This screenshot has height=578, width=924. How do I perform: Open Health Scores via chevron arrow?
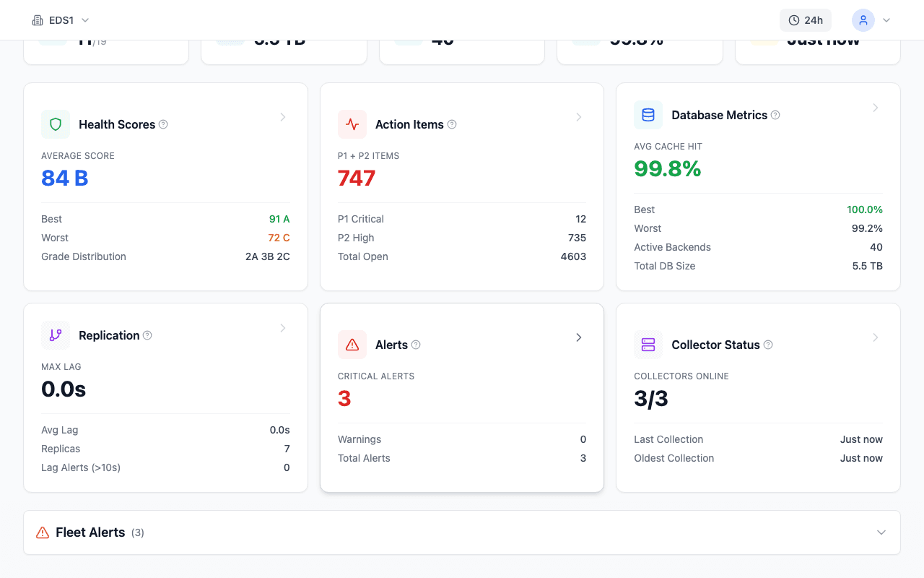pos(282,117)
